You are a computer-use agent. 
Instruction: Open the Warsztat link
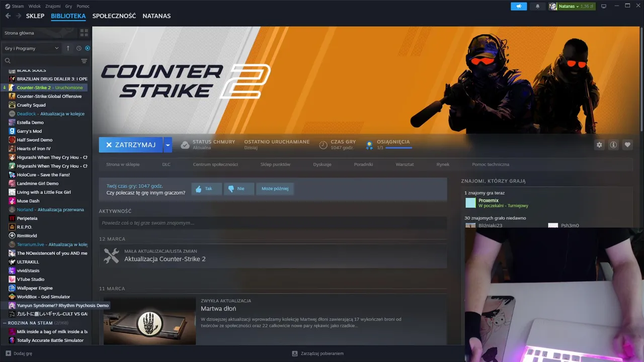tap(405, 164)
